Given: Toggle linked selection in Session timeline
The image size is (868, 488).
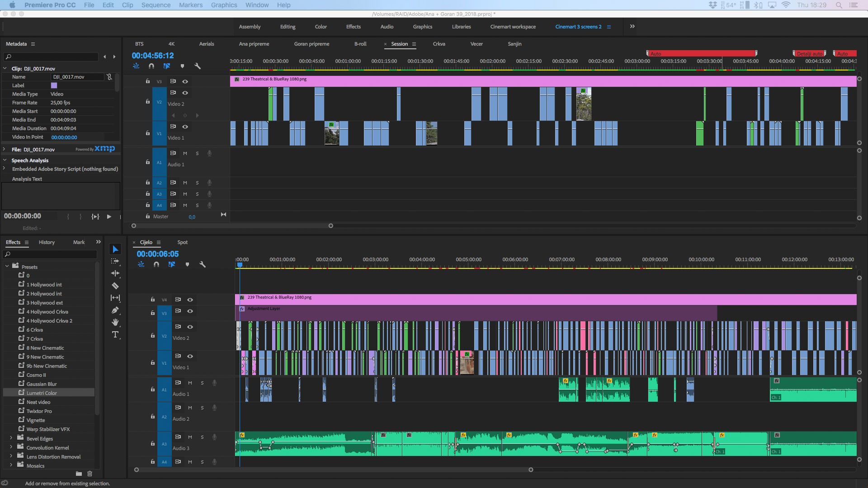Looking at the screenshot, I should tap(167, 66).
